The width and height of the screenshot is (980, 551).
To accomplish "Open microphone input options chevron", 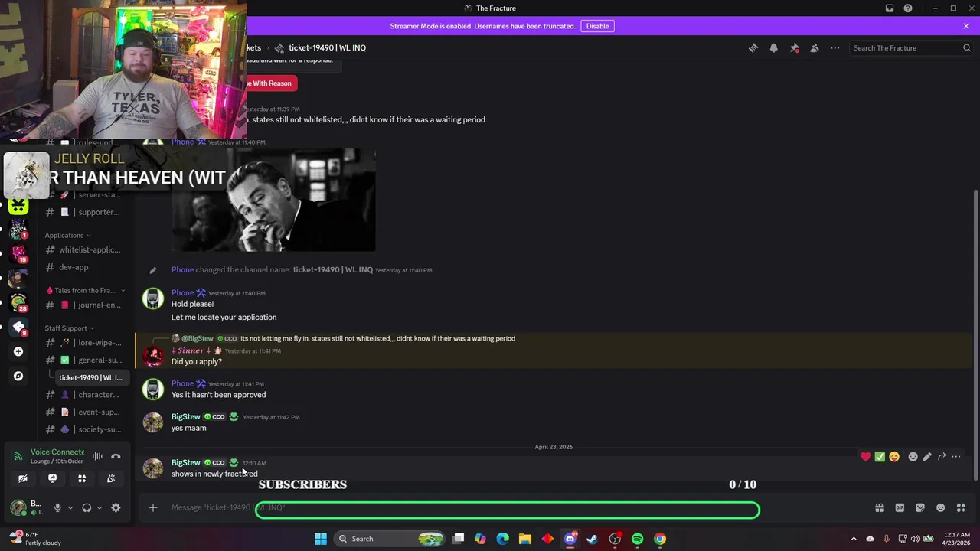I will [x=70, y=508].
